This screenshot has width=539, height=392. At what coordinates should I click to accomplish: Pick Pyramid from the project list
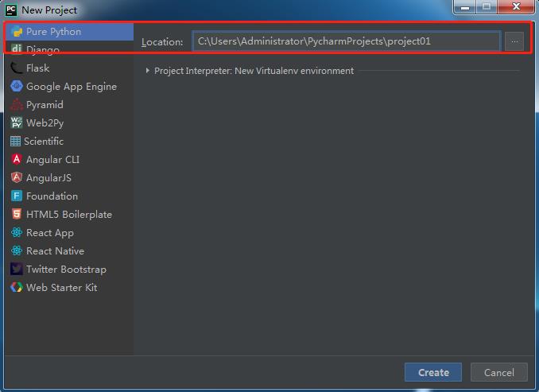[45, 105]
